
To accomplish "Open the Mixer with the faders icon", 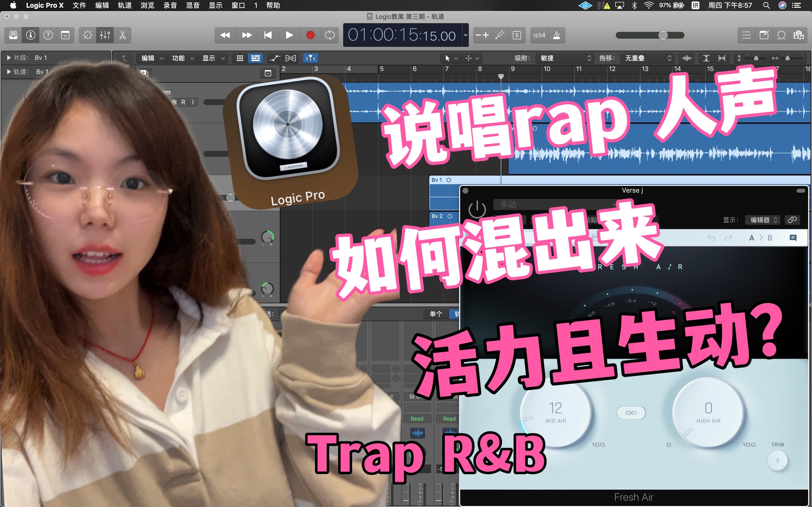I will pos(105,35).
